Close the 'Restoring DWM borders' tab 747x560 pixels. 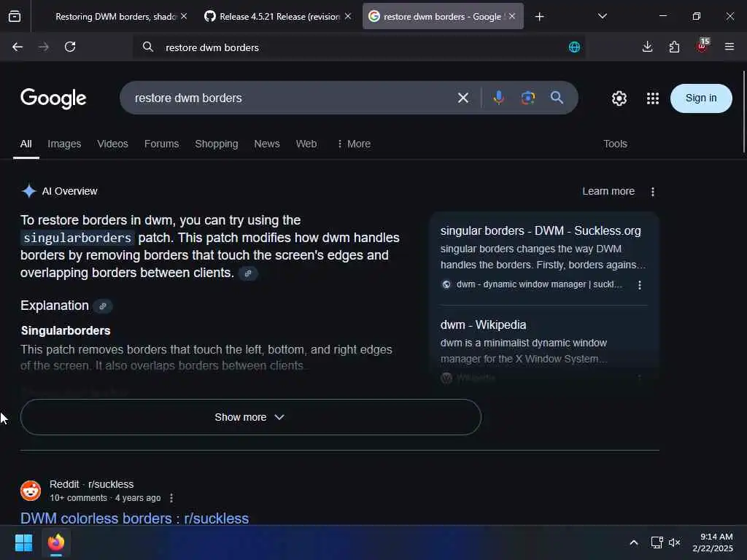[184, 16]
